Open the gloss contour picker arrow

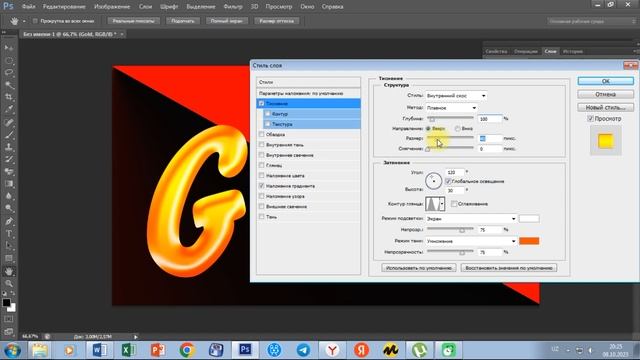[442, 204]
